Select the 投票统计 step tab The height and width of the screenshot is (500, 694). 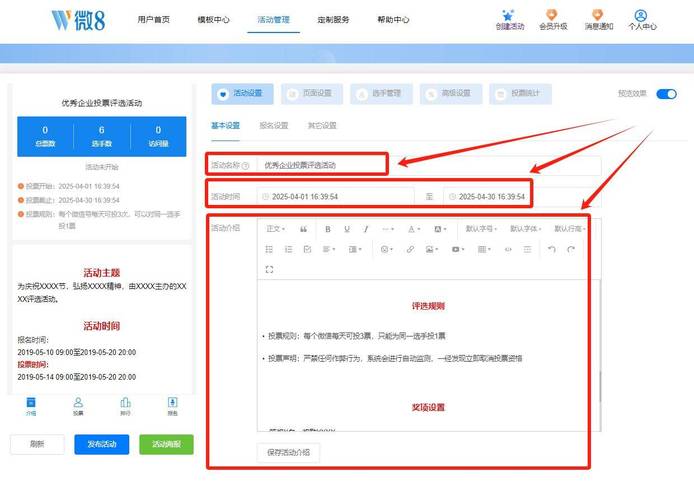pos(520,94)
